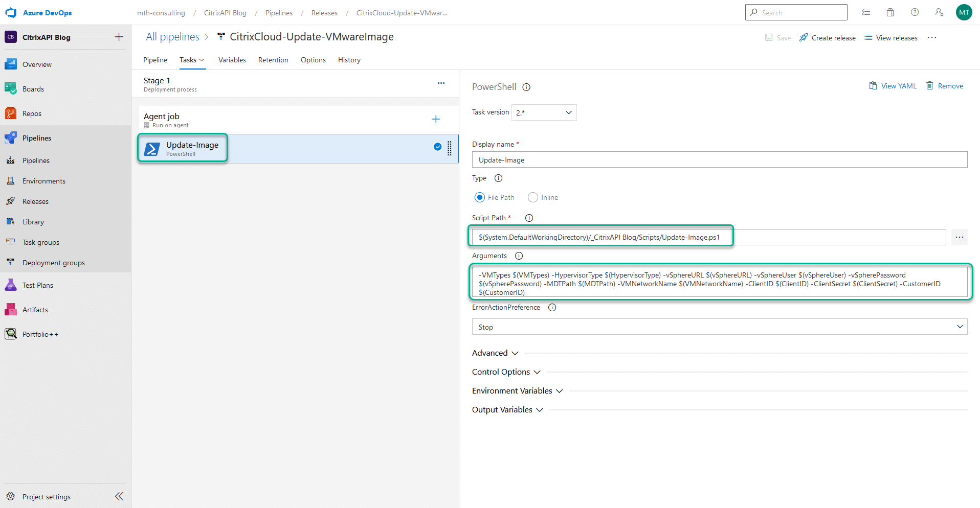Switch to the Retention tab
Image resolution: width=980 pixels, height=508 pixels.
[273, 60]
